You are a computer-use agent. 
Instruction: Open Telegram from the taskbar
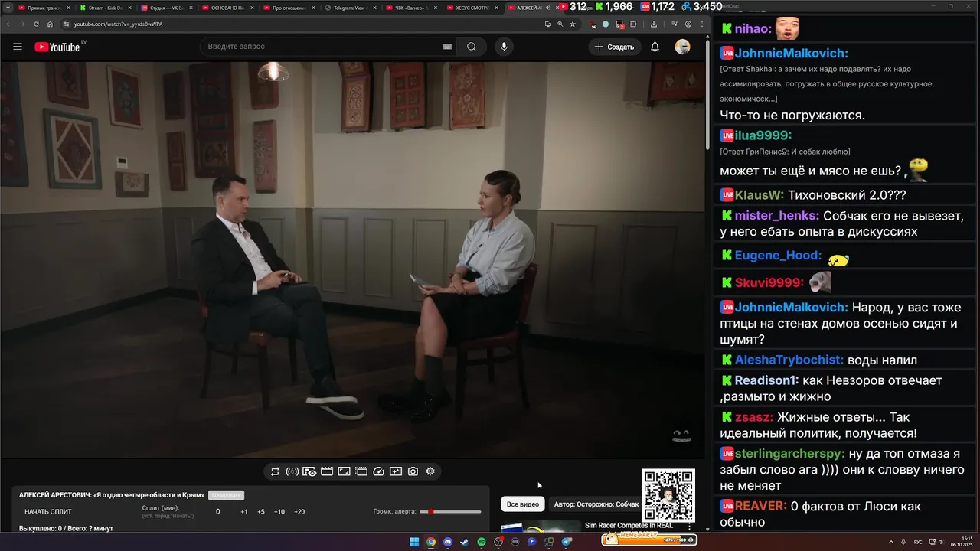click(567, 542)
